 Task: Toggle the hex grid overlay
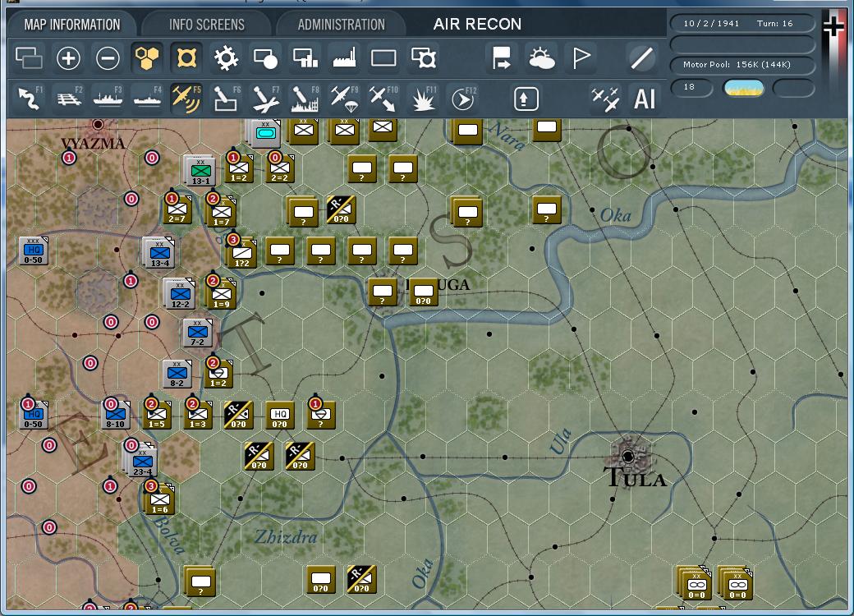pos(147,57)
